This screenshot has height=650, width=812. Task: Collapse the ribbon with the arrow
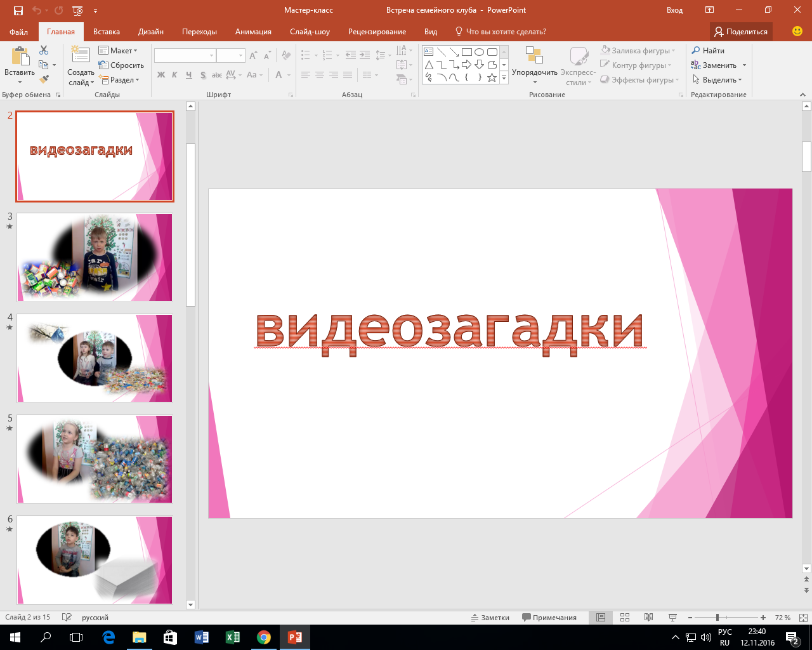coord(802,95)
